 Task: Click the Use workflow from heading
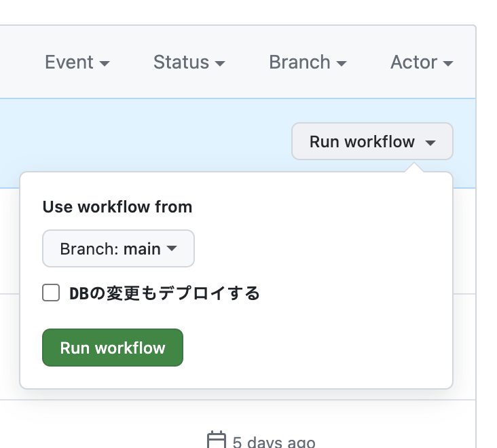[x=117, y=207]
